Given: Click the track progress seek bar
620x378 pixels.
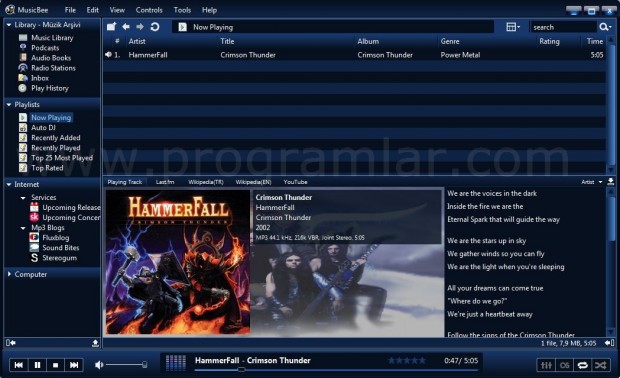Looking at the screenshot, I should pyautogui.click(x=336, y=370).
